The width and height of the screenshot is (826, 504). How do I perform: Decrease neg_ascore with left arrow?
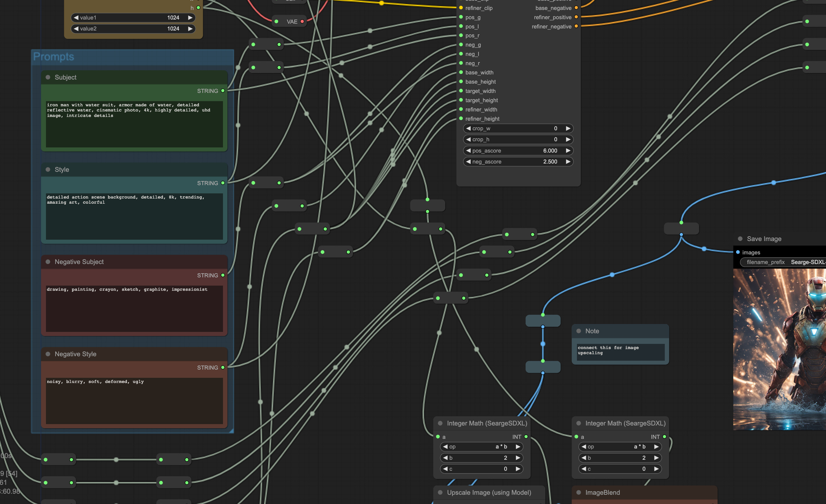(x=468, y=161)
